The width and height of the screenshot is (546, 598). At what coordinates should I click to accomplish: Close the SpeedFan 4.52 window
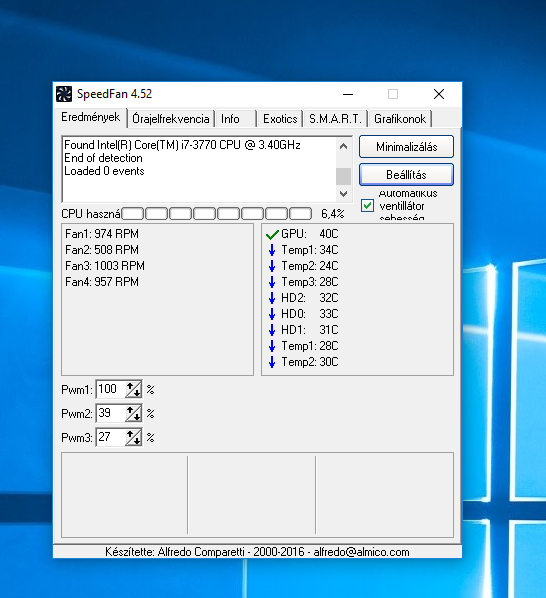click(x=439, y=94)
